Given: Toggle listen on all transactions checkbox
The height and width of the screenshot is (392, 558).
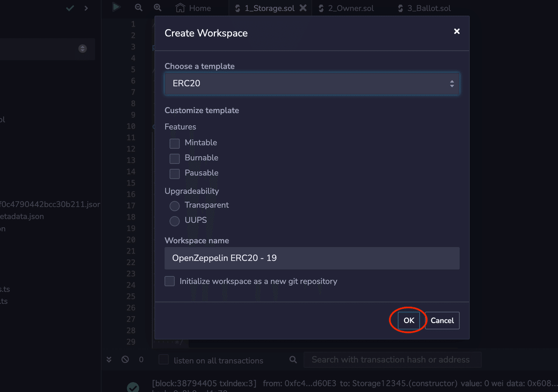Looking at the screenshot, I should (x=164, y=359).
